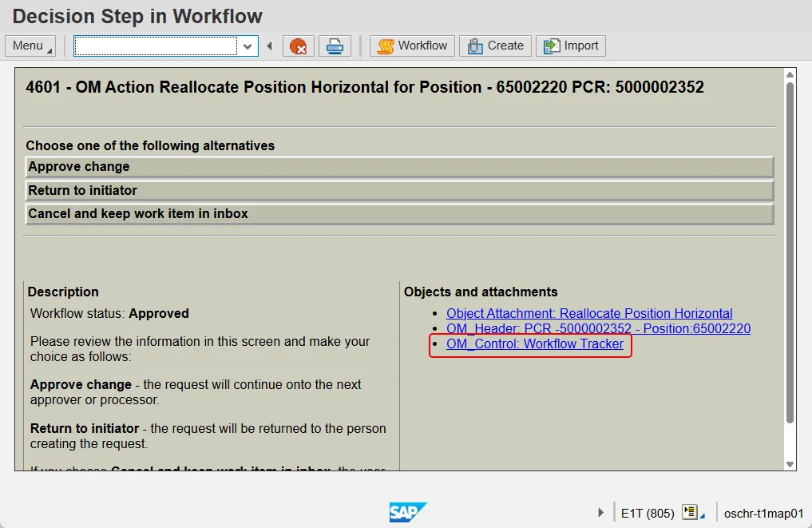
Task: Click the oschr-t1map01 server name
Action: coord(763,514)
